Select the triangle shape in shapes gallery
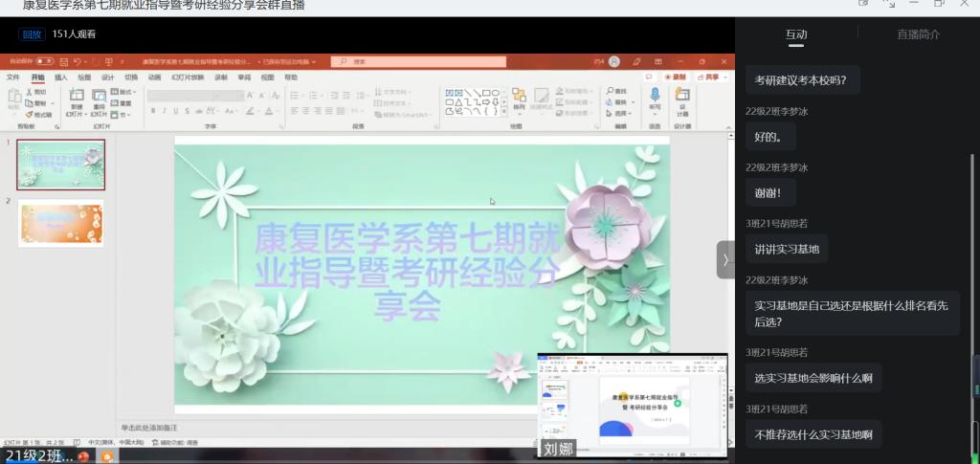The image size is (980, 464). click(458, 101)
